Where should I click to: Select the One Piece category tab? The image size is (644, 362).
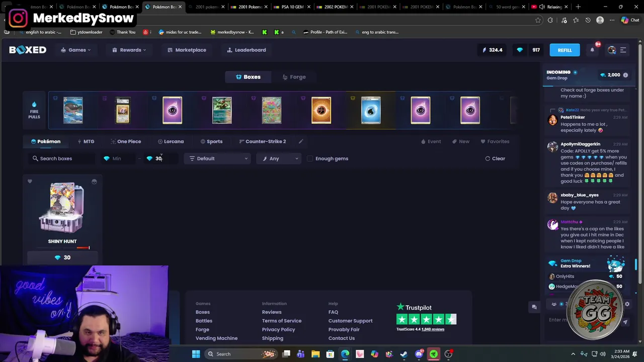tap(125, 141)
